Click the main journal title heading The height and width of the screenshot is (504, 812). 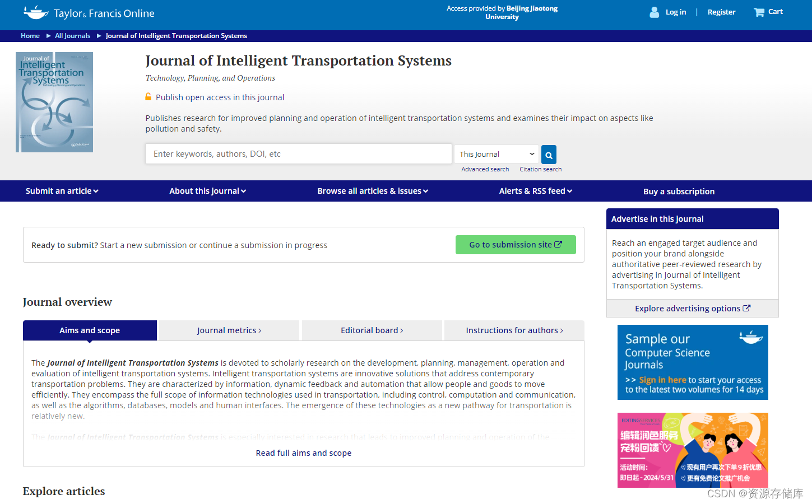(x=299, y=60)
